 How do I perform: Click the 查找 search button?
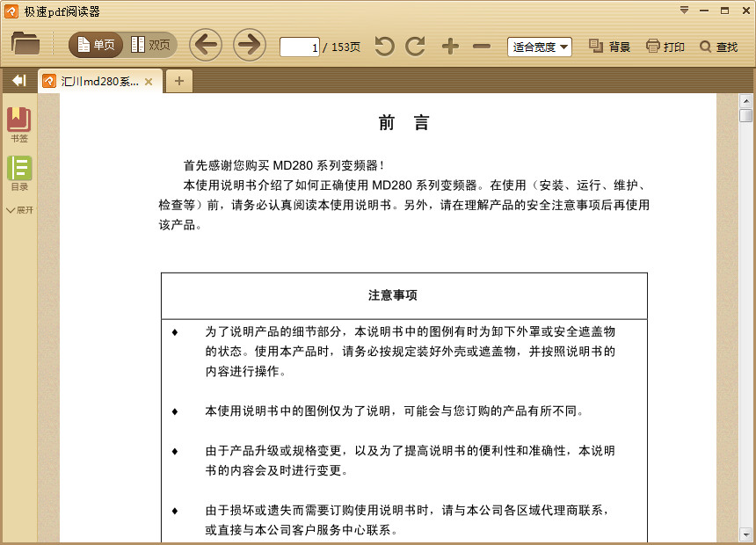point(718,47)
